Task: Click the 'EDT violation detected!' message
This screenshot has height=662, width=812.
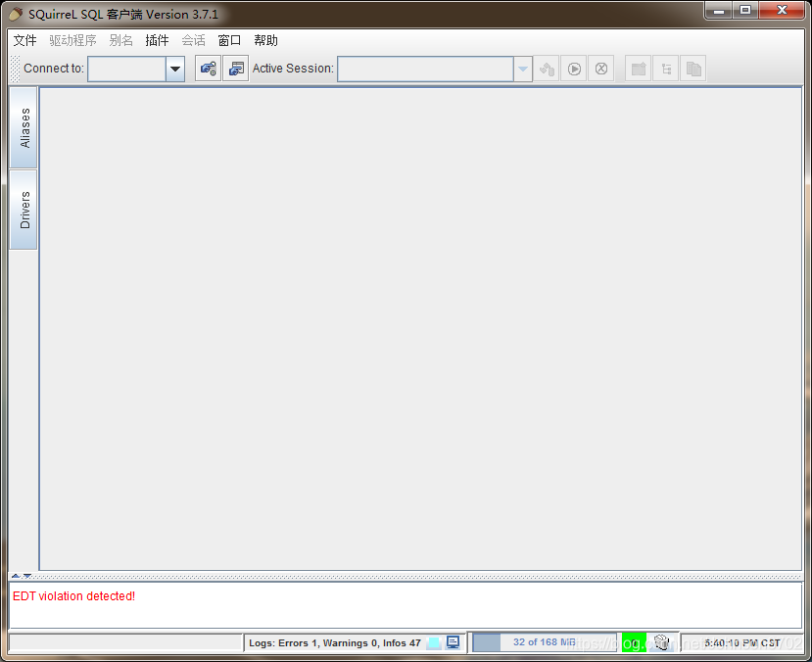Action: tap(74, 596)
